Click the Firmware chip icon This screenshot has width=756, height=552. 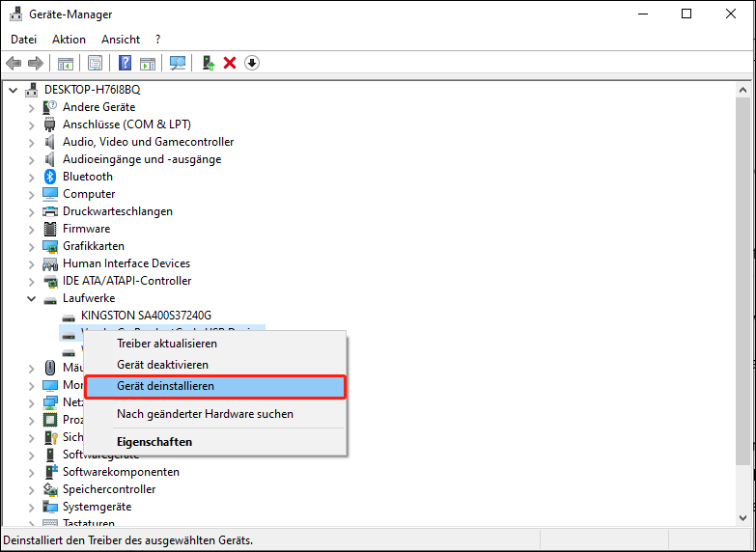point(50,229)
